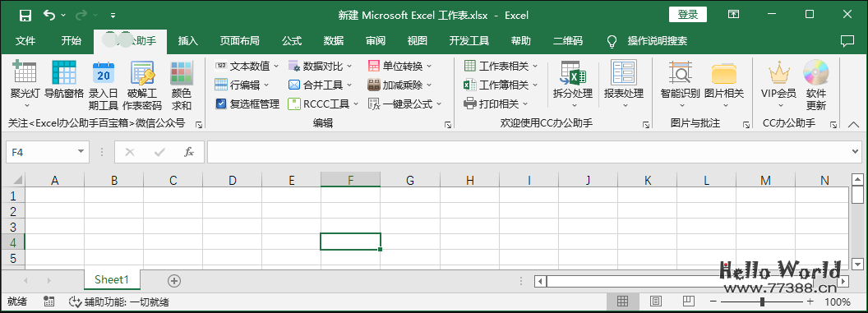Screen dimensions: 868x313
Task: Switch to the 插入 ribbon tab
Action: pyautogui.click(x=188, y=41)
